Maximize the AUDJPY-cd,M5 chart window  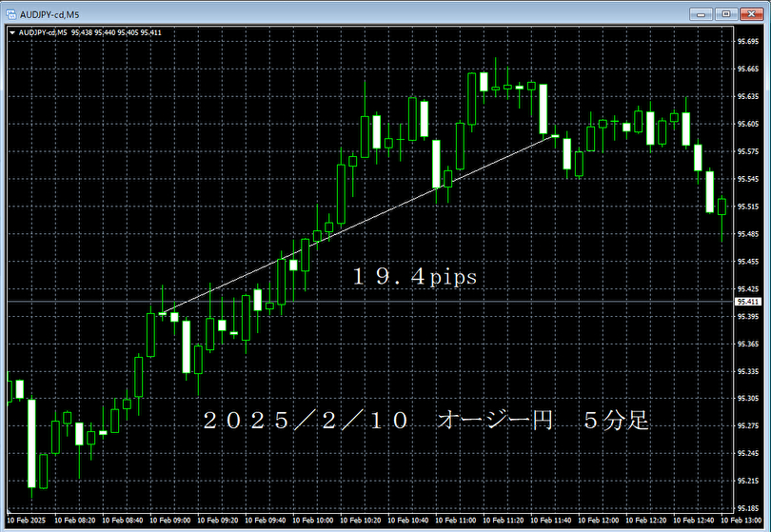click(x=726, y=13)
